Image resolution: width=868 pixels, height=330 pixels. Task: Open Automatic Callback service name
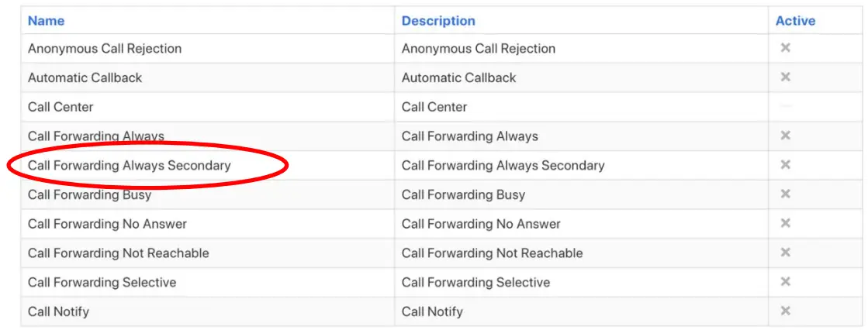pos(85,77)
